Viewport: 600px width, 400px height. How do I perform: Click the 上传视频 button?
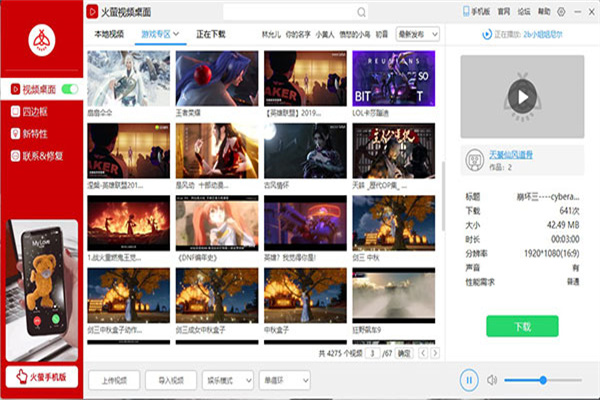click(x=114, y=380)
